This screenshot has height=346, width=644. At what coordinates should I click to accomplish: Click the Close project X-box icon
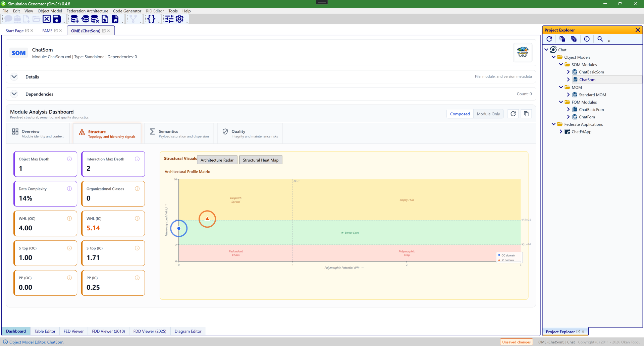coord(47,19)
